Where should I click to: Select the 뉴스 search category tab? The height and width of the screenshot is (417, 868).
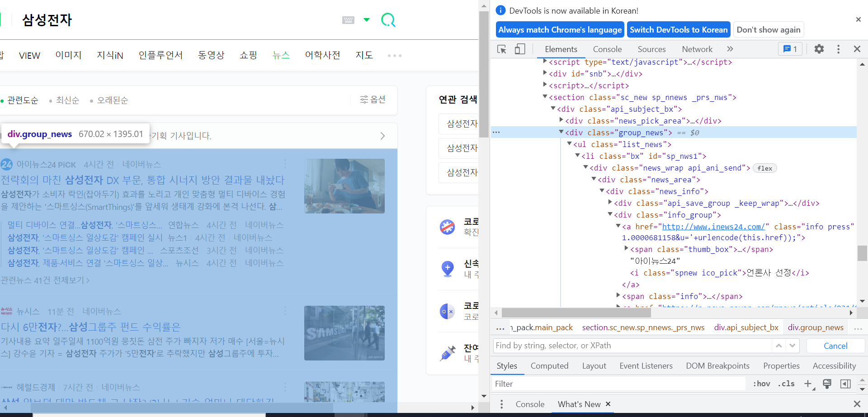[x=281, y=55]
